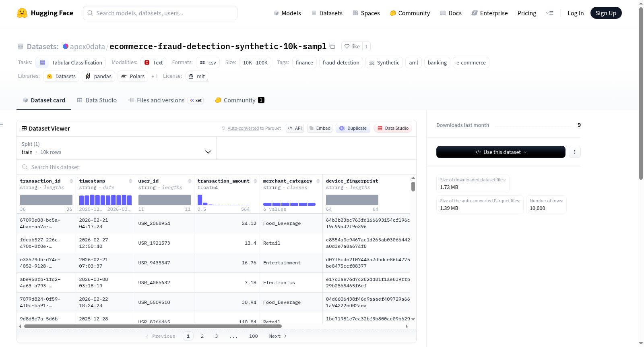Viewport: 644px width, 347px height.
Task: Go to Models in the top navigation
Action: 287,13
